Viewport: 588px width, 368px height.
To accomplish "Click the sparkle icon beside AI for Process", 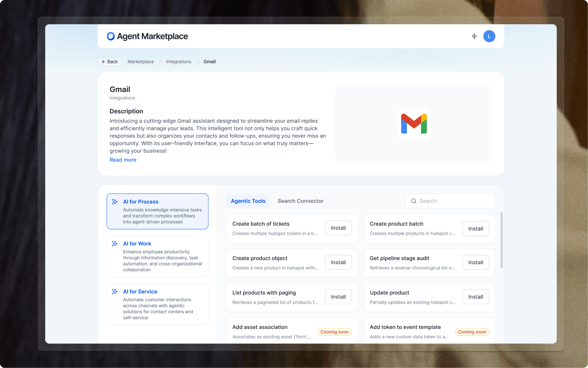I will coord(115,202).
